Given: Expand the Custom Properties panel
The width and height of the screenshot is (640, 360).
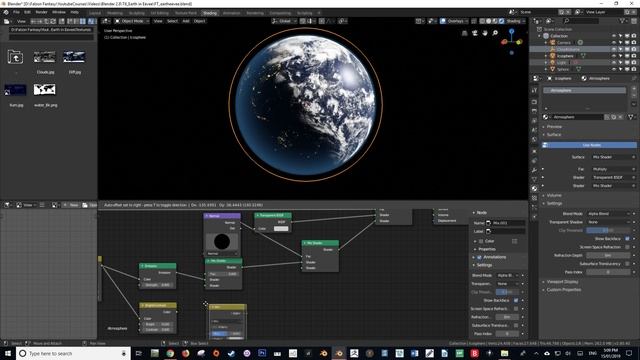Looking at the screenshot, I should (x=562, y=290).
